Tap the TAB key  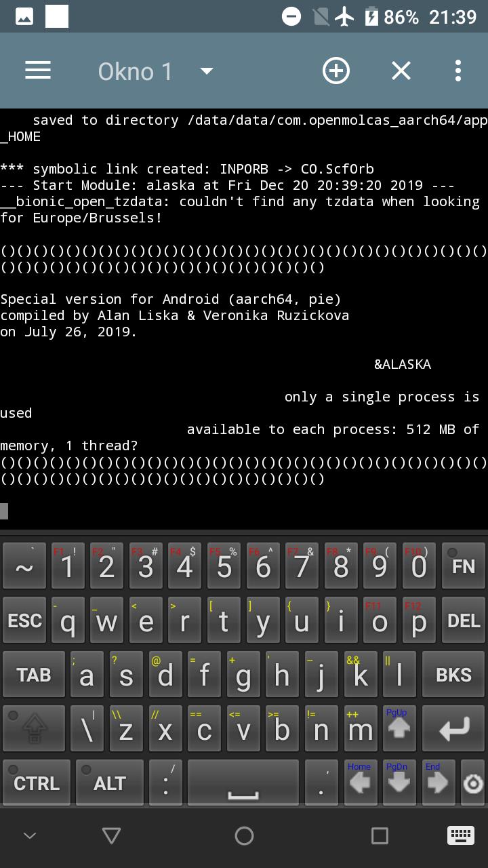pos(34,675)
